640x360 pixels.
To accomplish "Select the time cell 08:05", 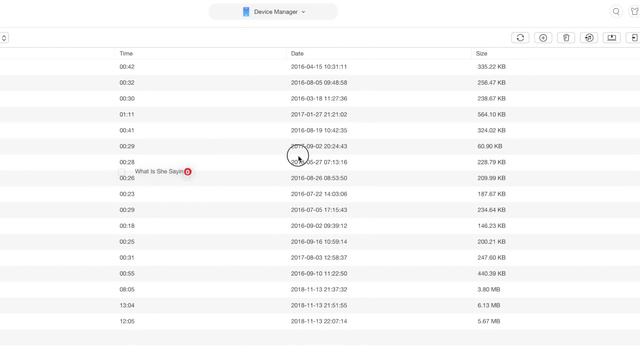I will (x=127, y=289).
